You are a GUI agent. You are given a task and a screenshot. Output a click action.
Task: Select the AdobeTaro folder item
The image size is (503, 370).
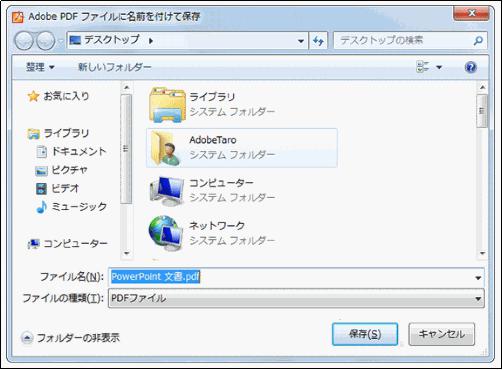tap(242, 148)
